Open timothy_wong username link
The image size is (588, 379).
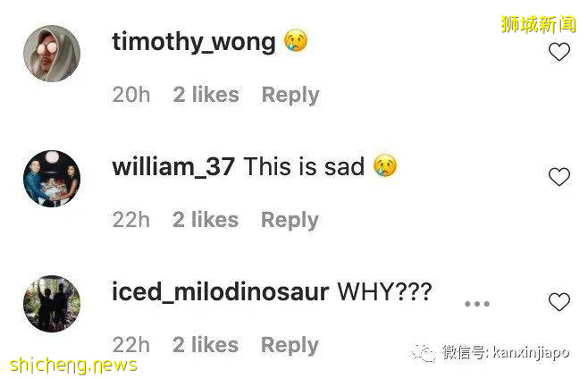[194, 42]
